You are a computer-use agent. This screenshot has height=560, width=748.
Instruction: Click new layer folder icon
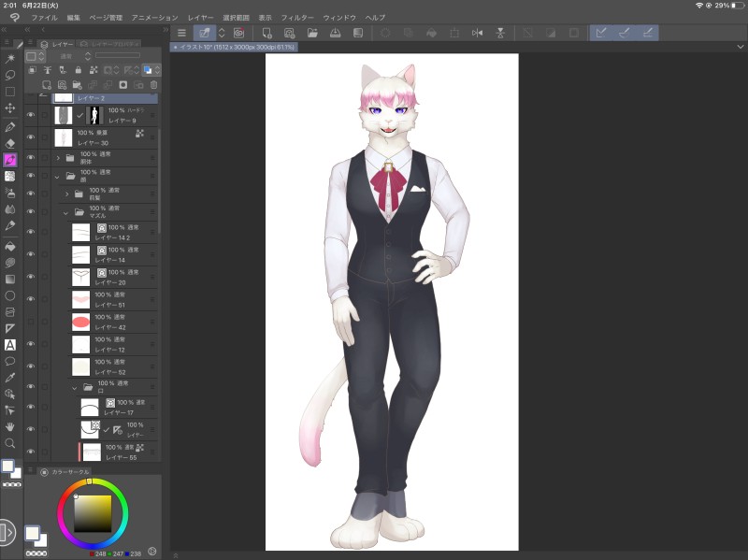pos(78,85)
